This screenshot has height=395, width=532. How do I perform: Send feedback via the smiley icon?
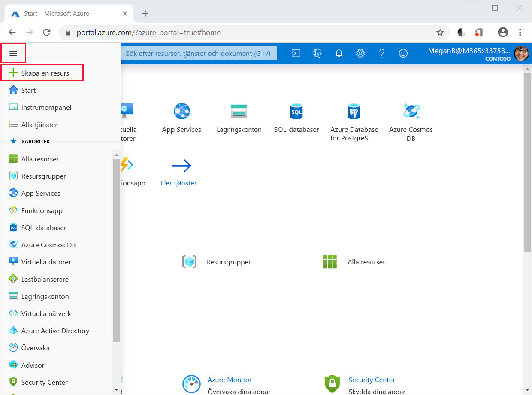click(x=403, y=53)
